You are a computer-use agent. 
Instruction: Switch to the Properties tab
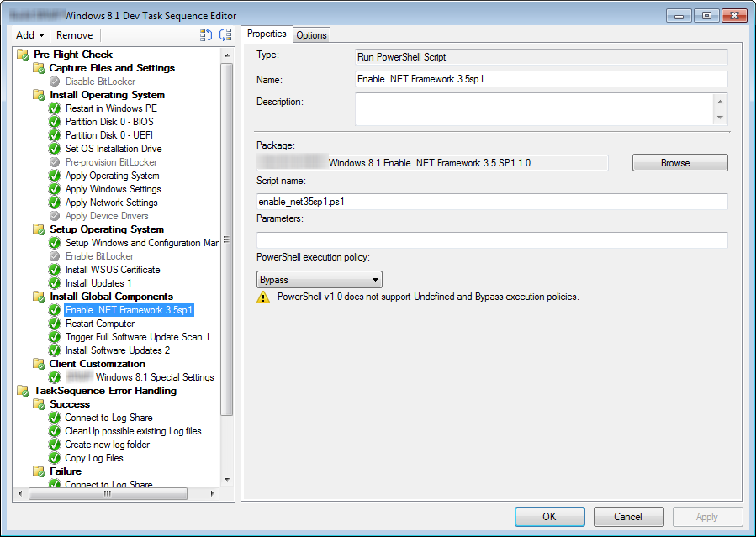(267, 34)
